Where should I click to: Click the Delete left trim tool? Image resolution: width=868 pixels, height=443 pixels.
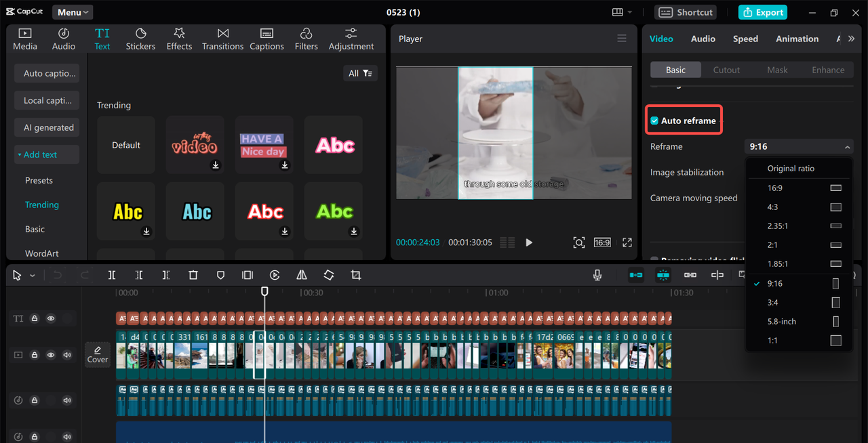point(139,275)
